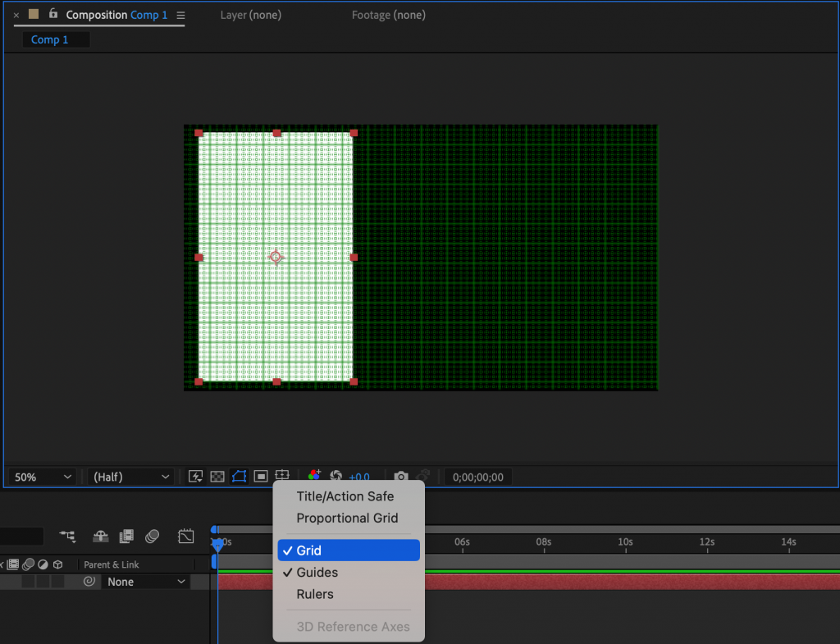Click the blue +0.0 exposure value
840x644 pixels.
359,476
